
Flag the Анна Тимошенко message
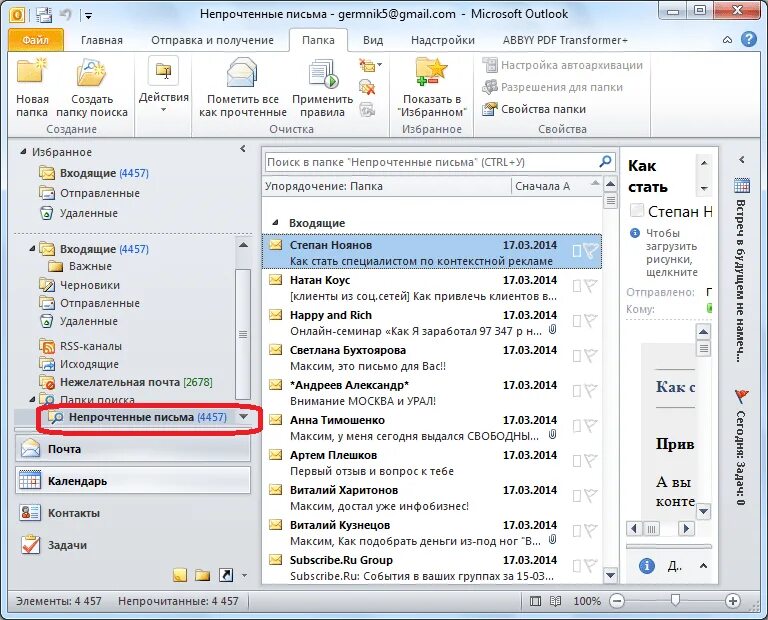coord(591,426)
